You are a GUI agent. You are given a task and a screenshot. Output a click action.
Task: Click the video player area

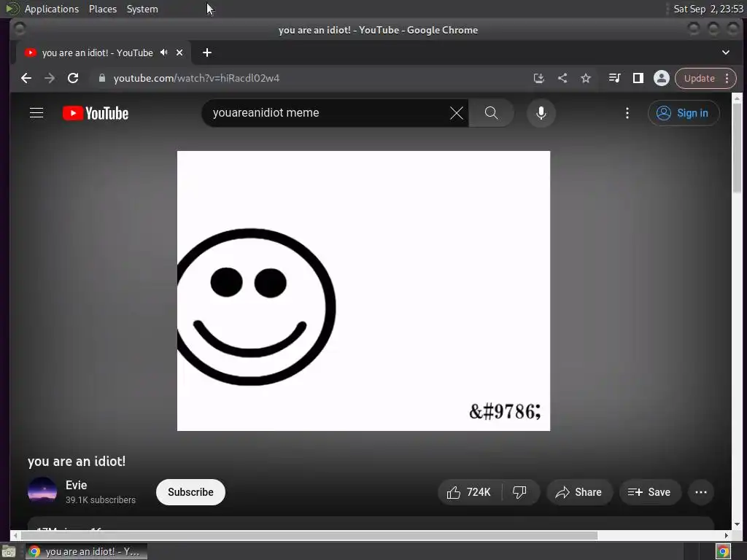(363, 291)
